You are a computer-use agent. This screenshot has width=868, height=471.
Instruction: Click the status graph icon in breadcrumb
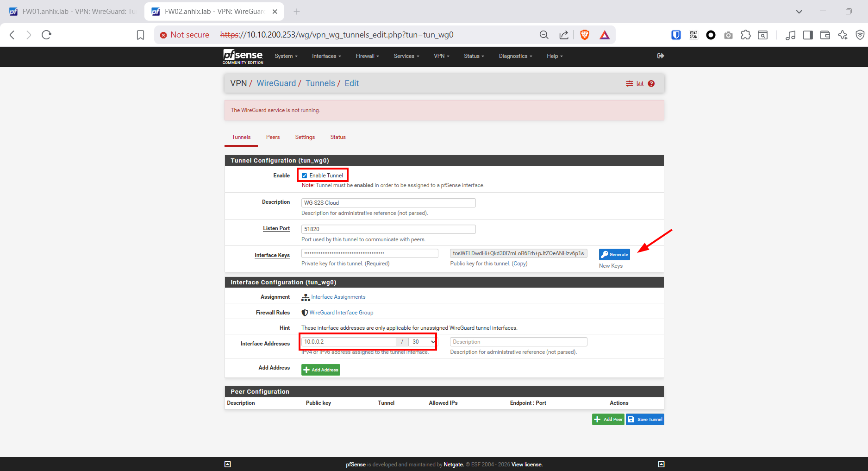[640, 84]
